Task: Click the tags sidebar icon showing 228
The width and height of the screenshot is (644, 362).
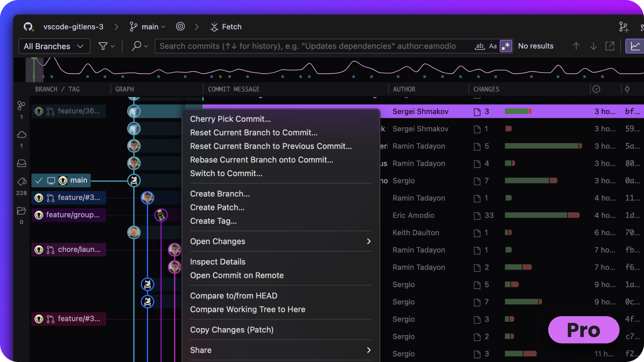Action: click(21, 182)
